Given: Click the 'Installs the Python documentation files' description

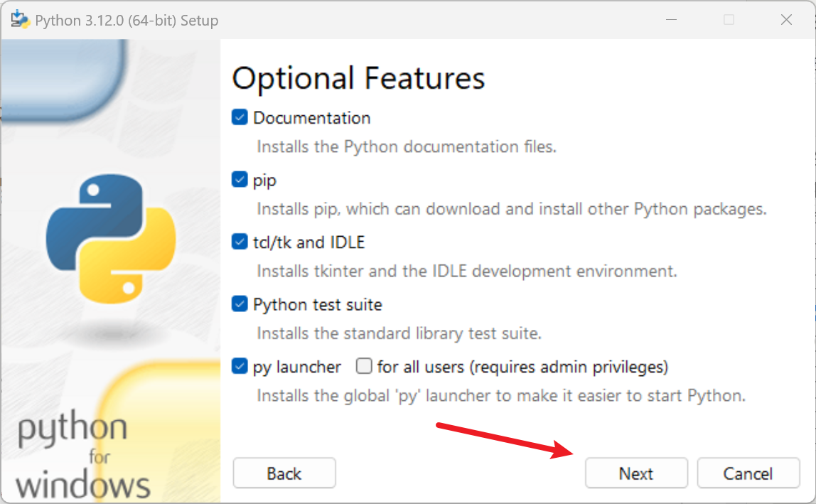Looking at the screenshot, I should (406, 147).
